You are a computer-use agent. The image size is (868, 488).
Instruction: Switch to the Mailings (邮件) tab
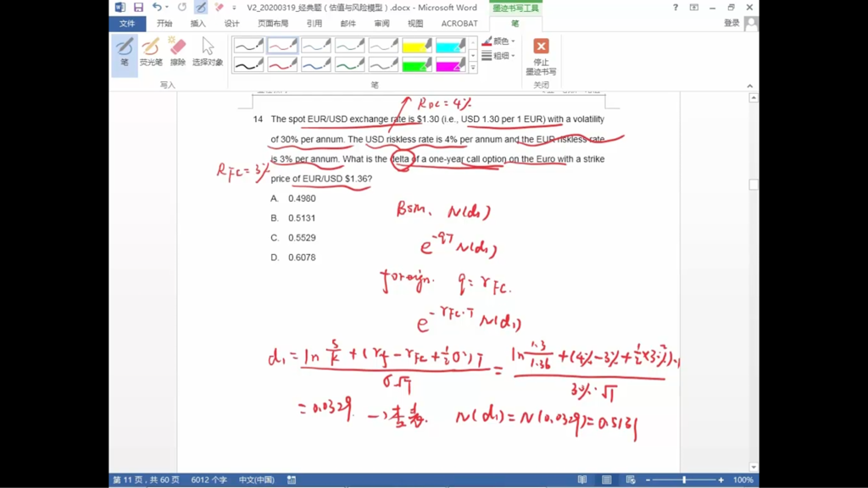(x=348, y=23)
